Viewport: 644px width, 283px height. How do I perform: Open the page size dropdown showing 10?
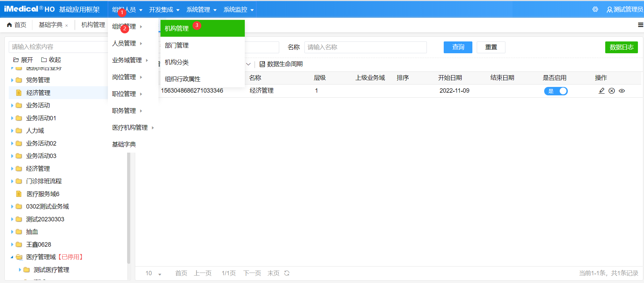click(x=153, y=273)
